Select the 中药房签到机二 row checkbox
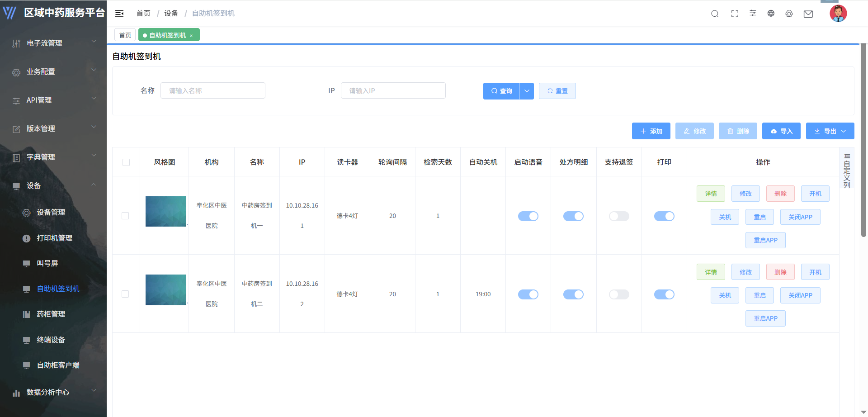Image resolution: width=868 pixels, height=417 pixels. (x=125, y=294)
